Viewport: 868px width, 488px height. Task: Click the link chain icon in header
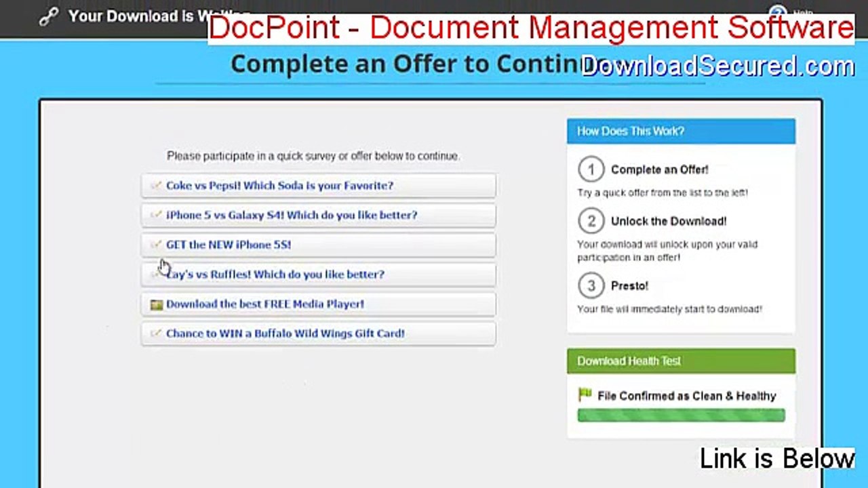click(49, 16)
